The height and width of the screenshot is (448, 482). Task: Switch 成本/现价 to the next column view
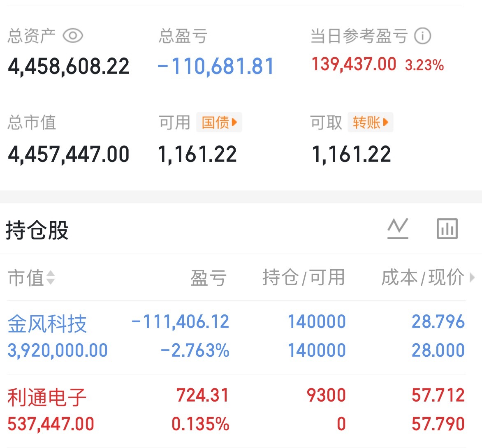[472, 278]
